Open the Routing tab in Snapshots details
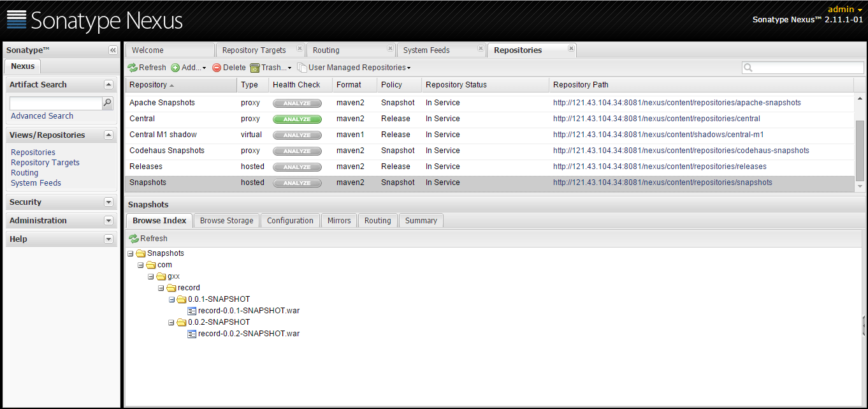Viewport: 868px width, 409px height. point(378,221)
